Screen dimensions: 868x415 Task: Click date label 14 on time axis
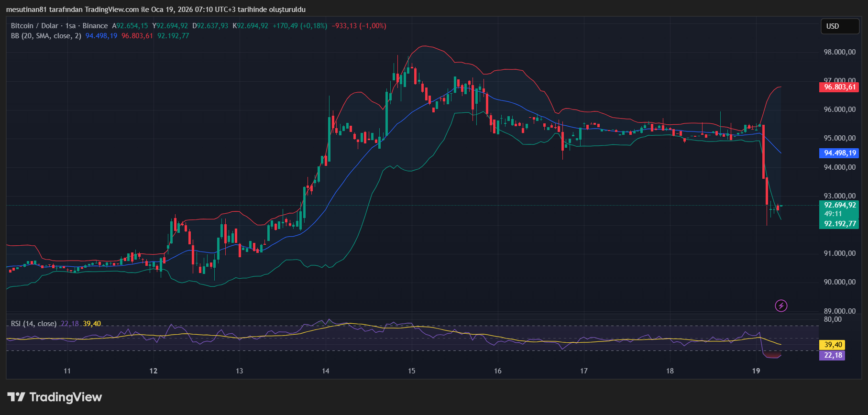point(326,371)
